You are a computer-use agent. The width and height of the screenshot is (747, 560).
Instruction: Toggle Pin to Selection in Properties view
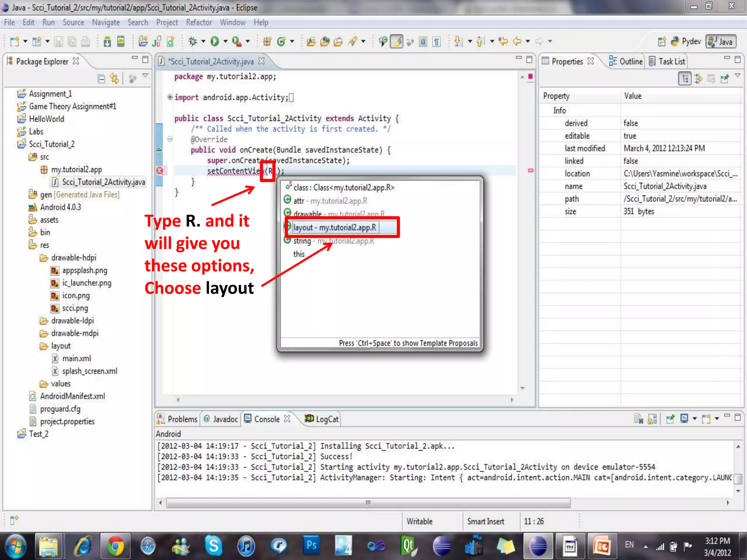[x=725, y=78]
